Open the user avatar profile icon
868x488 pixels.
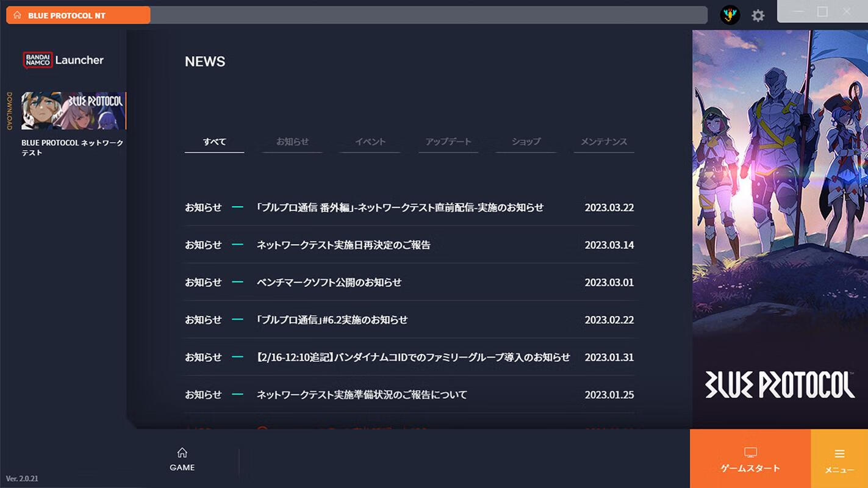point(730,15)
